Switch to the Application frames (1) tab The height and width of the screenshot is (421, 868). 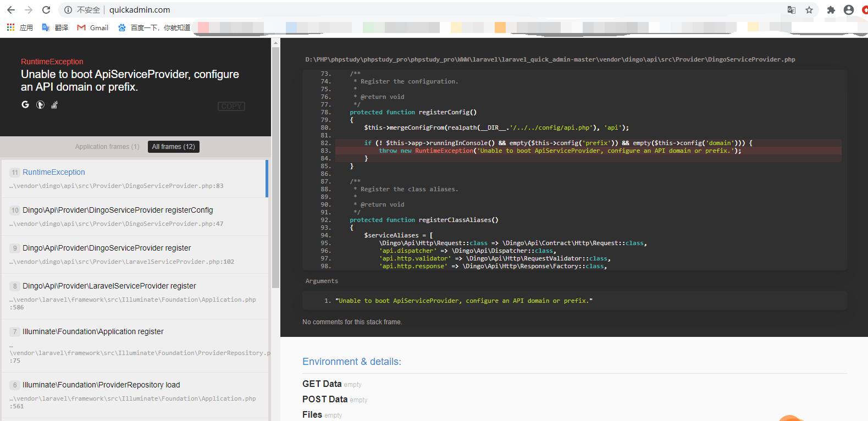107,147
